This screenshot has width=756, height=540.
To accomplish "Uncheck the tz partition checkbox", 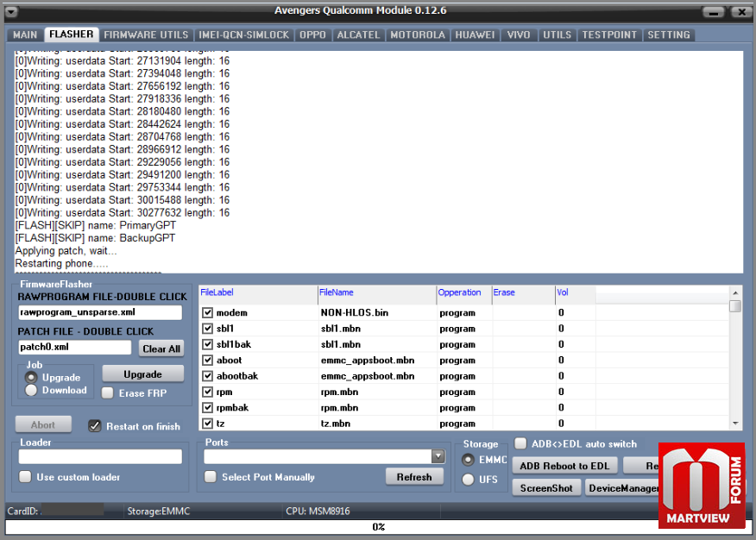I will coord(208,424).
